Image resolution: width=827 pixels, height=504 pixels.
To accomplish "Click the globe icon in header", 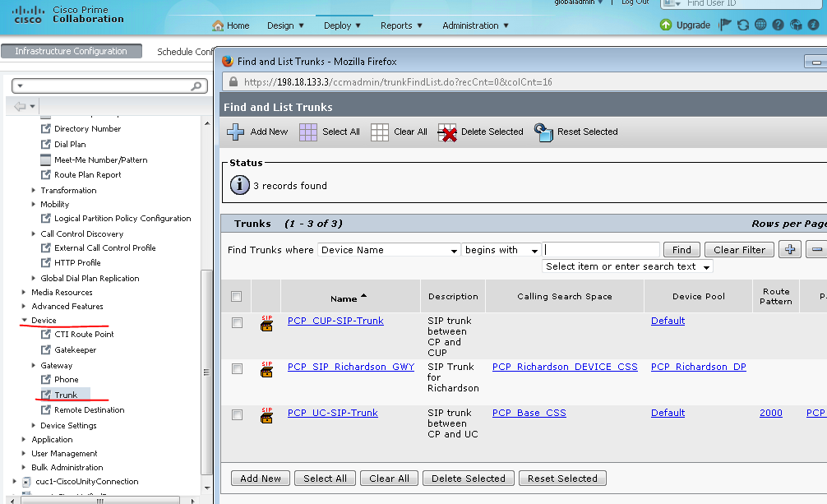I will tap(760, 25).
